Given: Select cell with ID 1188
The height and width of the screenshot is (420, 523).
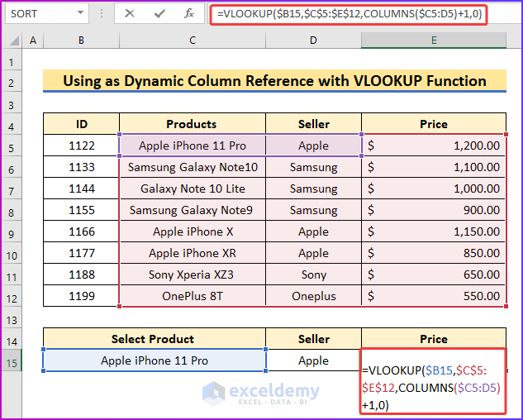Looking at the screenshot, I should pyautogui.click(x=82, y=274).
